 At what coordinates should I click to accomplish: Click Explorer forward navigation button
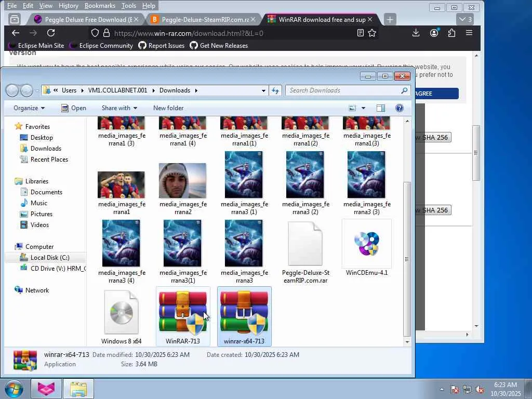27,90
